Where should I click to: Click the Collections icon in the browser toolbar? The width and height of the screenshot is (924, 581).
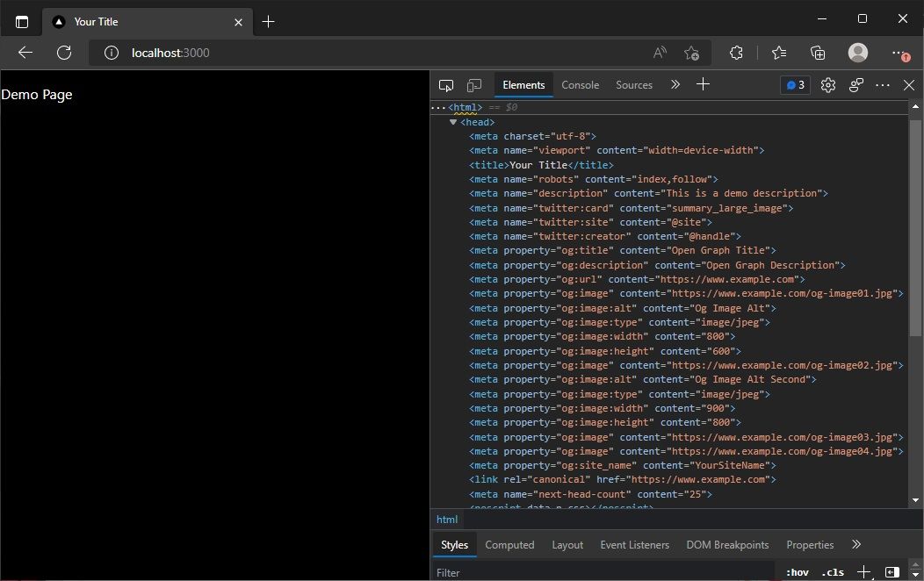click(x=818, y=53)
